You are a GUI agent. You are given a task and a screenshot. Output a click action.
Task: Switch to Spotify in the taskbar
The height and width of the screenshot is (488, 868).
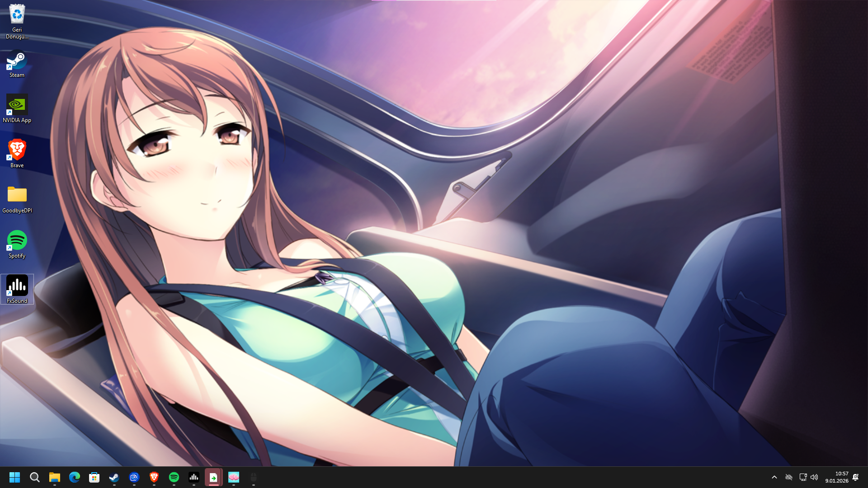pyautogui.click(x=174, y=477)
